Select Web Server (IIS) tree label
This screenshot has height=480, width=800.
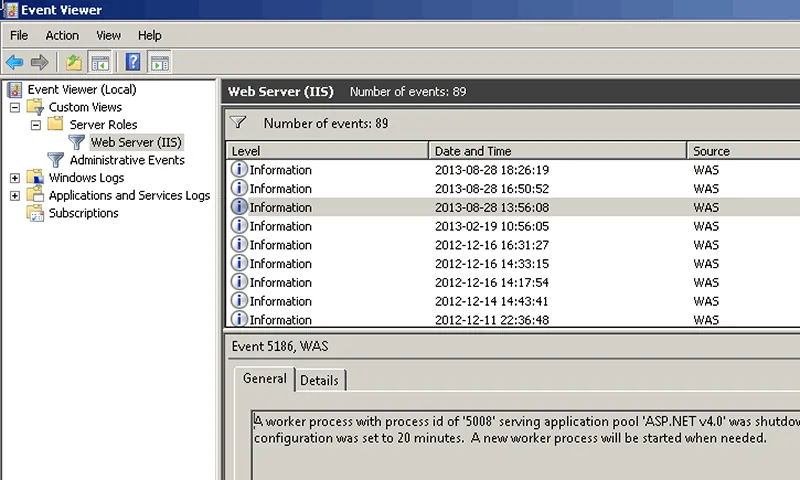coord(136,142)
